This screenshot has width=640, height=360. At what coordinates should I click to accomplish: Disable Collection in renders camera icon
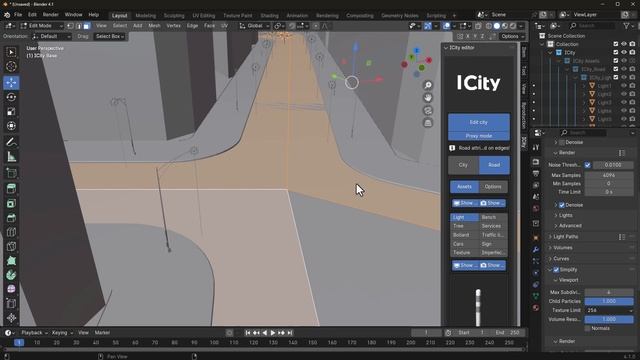632,44
